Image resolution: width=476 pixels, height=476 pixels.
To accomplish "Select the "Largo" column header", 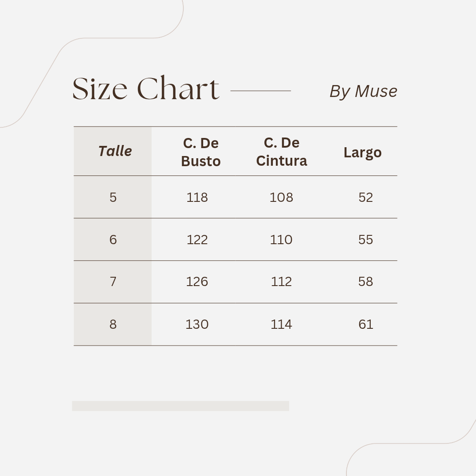I will [362, 152].
